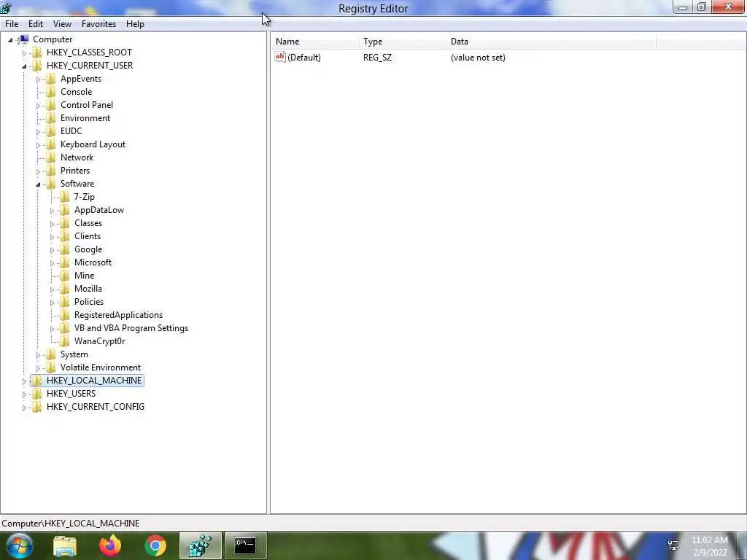The height and width of the screenshot is (560, 747).
Task: Click the Classes folder icon
Action: [64, 223]
